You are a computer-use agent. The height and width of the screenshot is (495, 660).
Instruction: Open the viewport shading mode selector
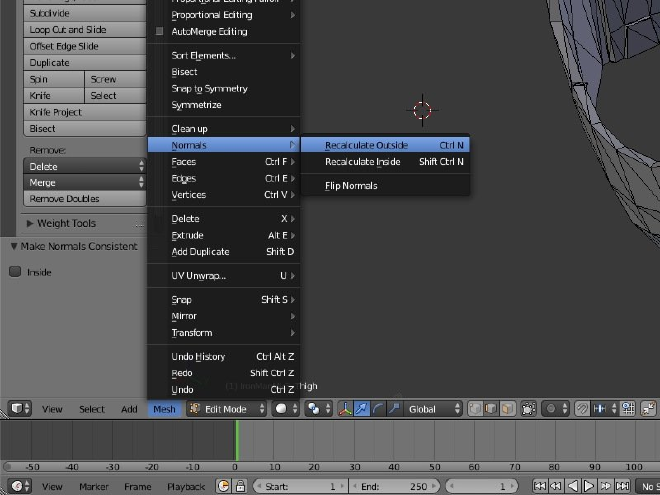pyautogui.click(x=285, y=409)
